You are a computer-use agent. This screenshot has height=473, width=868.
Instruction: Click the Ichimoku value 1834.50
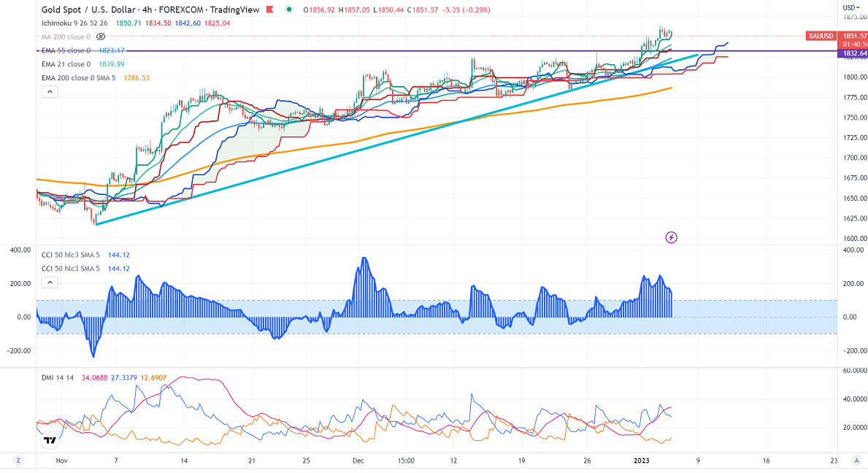click(x=158, y=23)
